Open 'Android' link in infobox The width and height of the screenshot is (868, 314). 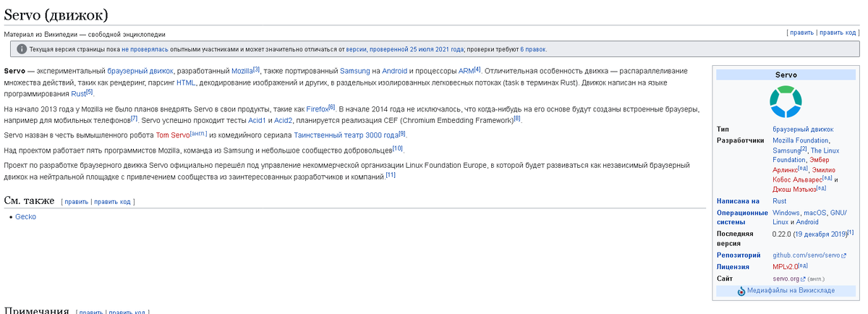point(807,223)
